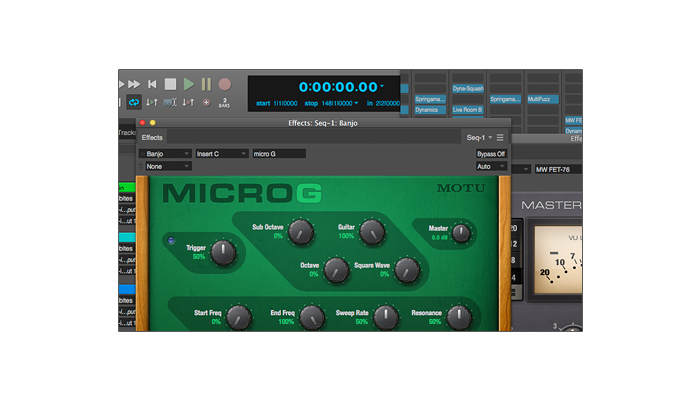Click the stop time value 148|1|0000
The image size is (700, 400).
click(337, 103)
